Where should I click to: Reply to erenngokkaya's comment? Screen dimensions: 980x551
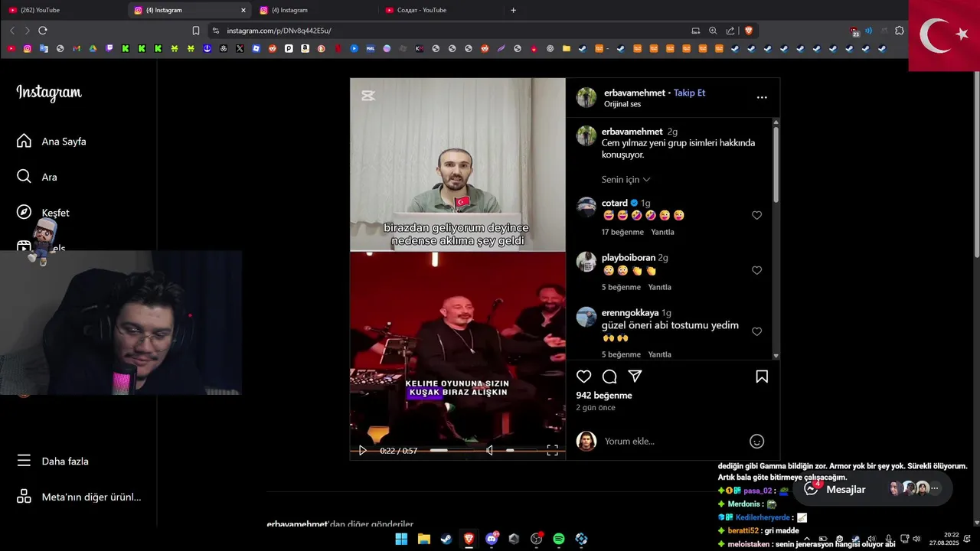click(659, 354)
